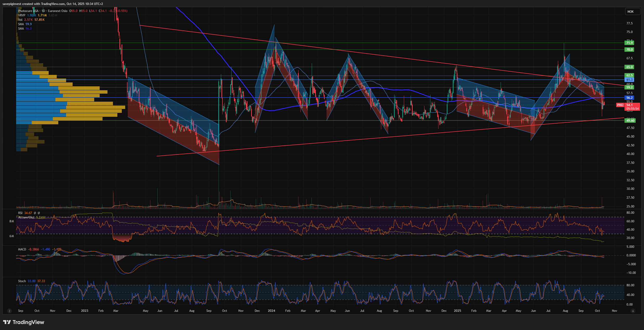
Task: Select the VRVP indicator legend
Action: (22, 15)
